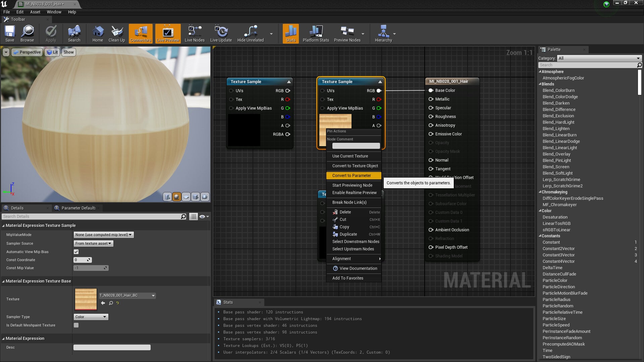Image resolution: width=644 pixels, height=362 pixels.
Task: Click the Hide Unrelated toolbar icon
Action: pyautogui.click(x=251, y=34)
